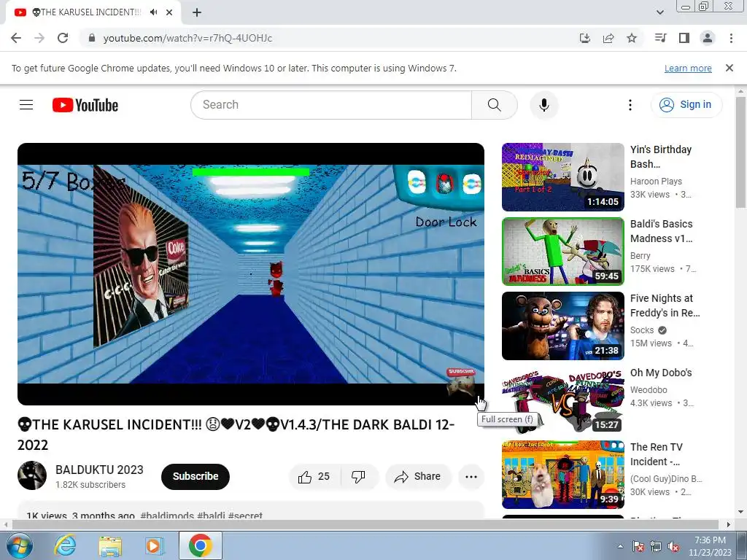
Task: Launch Internet Explorer from taskbar
Action: click(x=65, y=545)
